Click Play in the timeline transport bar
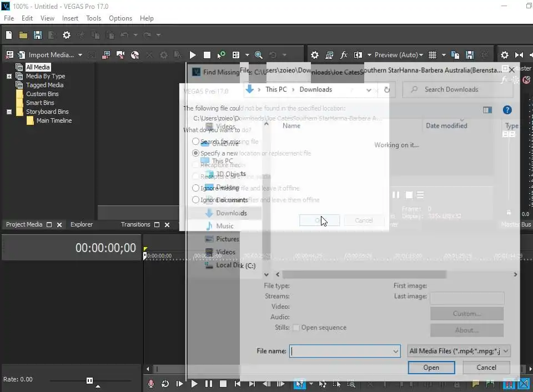Viewport: 533px width, 392px height. 194,384
